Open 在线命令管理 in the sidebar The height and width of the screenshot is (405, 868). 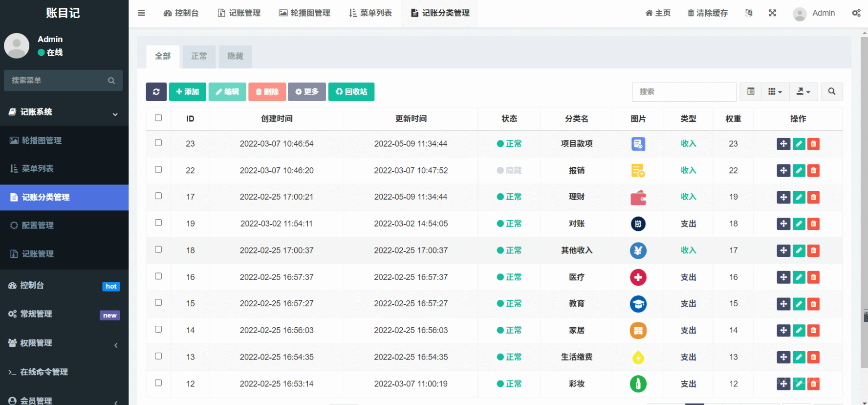[x=64, y=372]
